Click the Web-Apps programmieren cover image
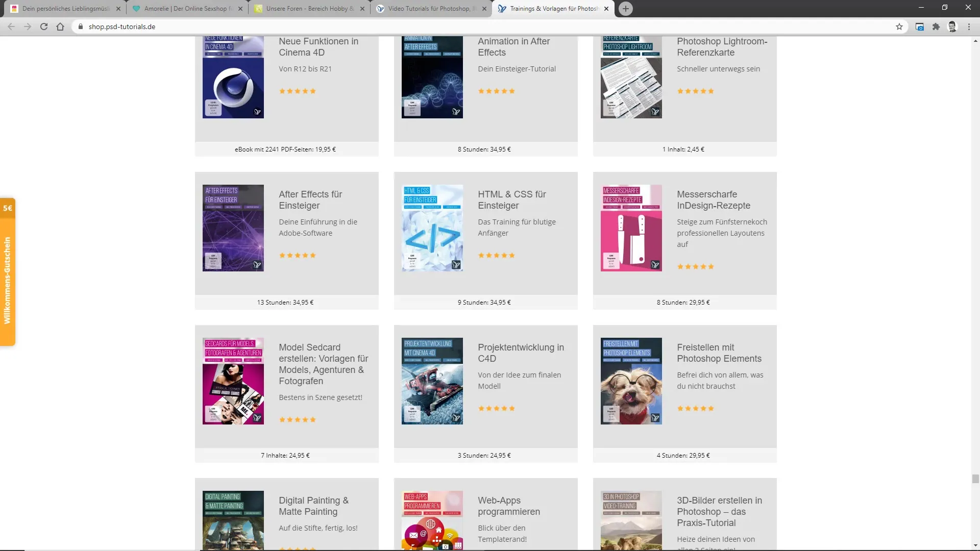 pos(432,520)
